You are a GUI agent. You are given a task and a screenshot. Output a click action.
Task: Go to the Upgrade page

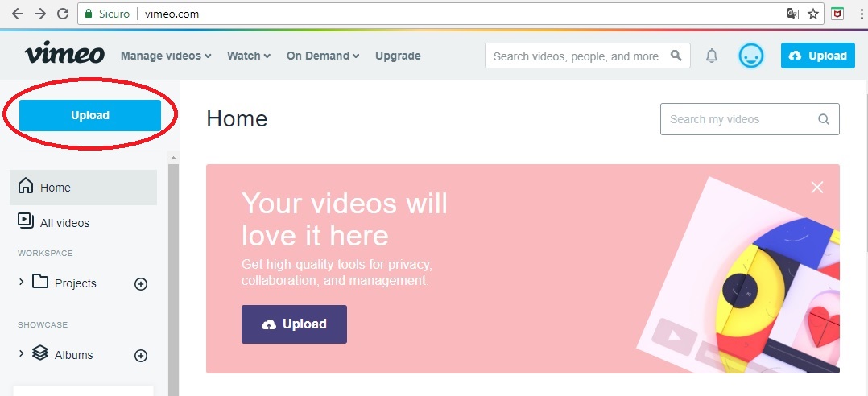pyautogui.click(x=398, y=56)
